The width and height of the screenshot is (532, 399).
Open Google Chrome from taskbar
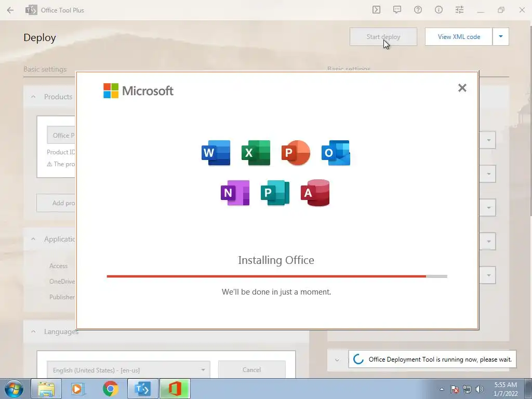pos(110,389)
